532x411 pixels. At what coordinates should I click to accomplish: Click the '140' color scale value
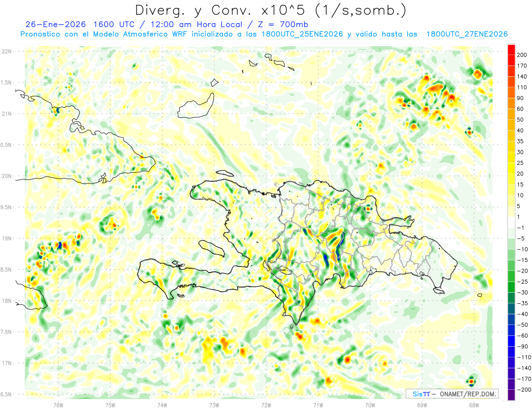tap(522, 77)
